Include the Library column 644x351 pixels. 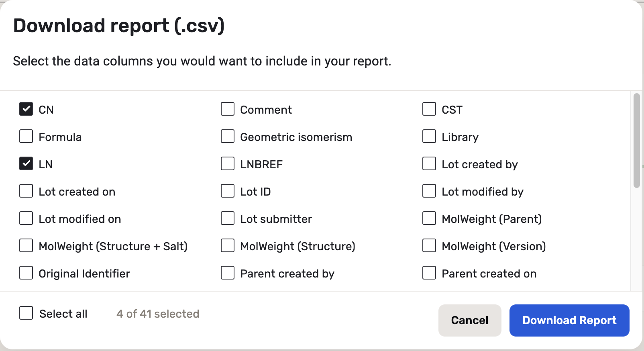pyautogui.click(x=429, y=136)
